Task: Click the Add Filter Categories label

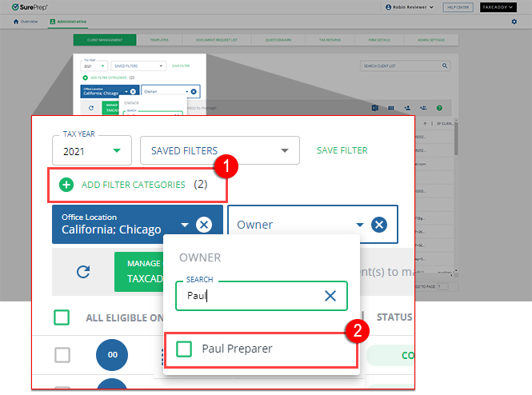Action: [134, 185]
